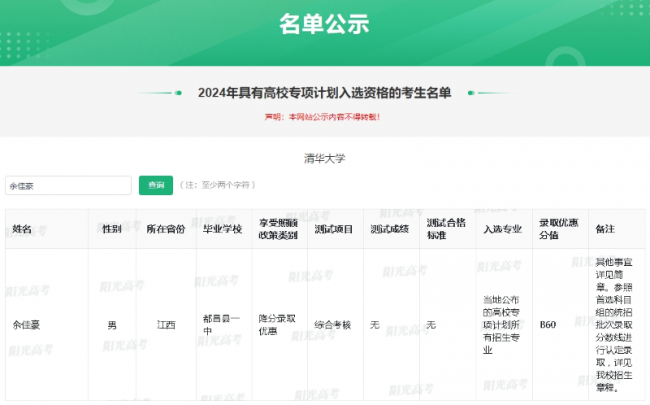This screenshot has height=405, width=650.
Task: Select the 名单公示 banner title
Action: pyautogui.click(x=324, y=24)
